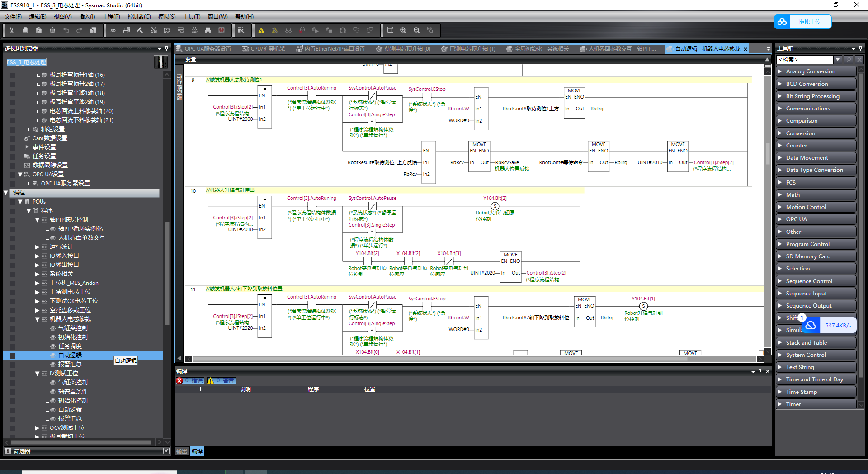Click the Paste clipboard toolbar icon
868x474 pixels.
click(x=39, y=30)
